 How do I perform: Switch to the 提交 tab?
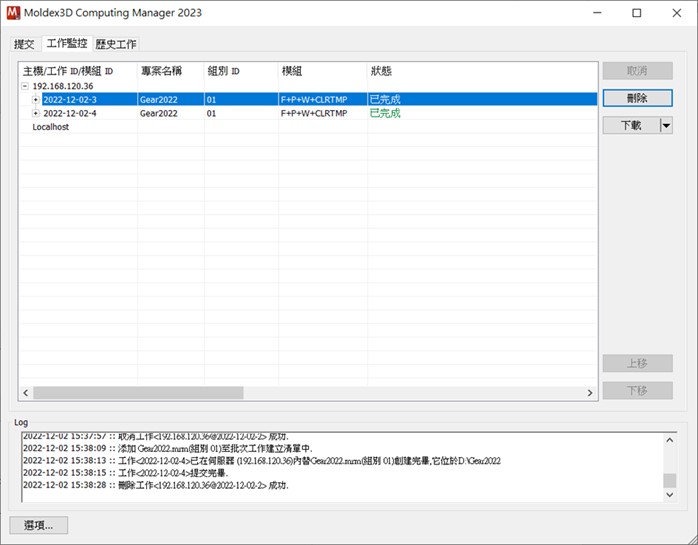(24, 44)
